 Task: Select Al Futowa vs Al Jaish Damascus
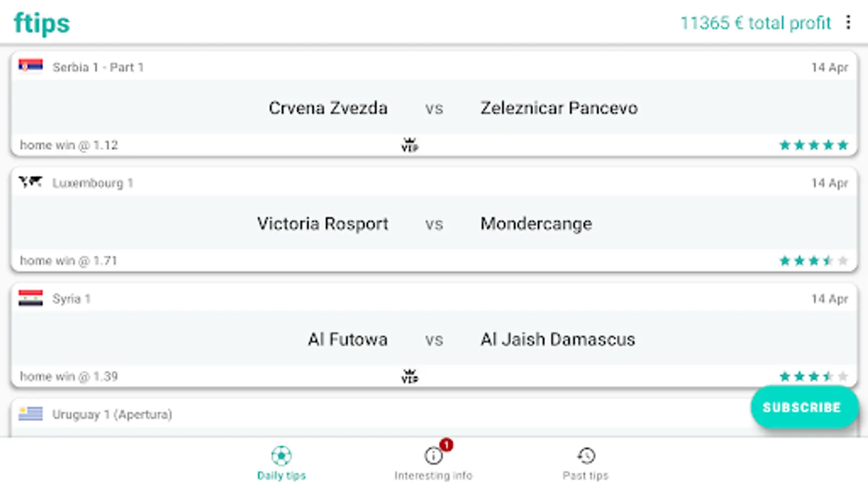point(434,339)
